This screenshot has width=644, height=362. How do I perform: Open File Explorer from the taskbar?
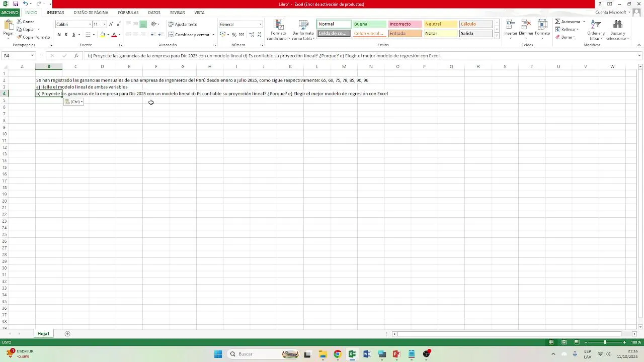323,354
